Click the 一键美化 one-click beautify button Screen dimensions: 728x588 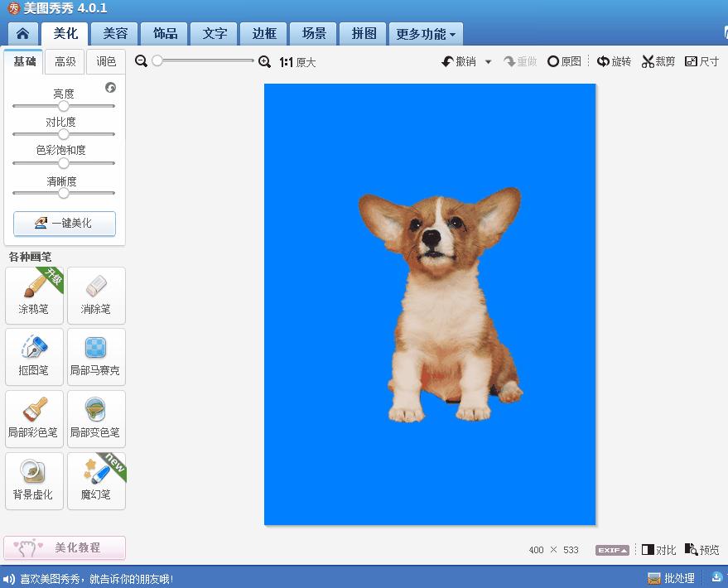(x=65, y=224)
